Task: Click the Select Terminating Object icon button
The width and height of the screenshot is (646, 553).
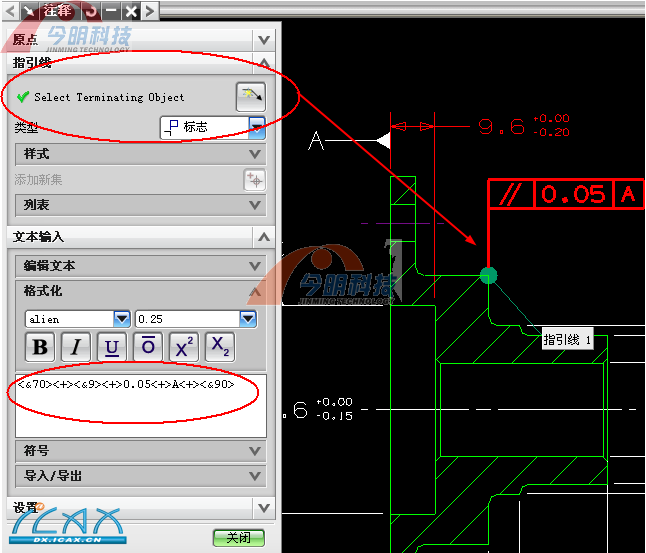Action: [251, 97]
